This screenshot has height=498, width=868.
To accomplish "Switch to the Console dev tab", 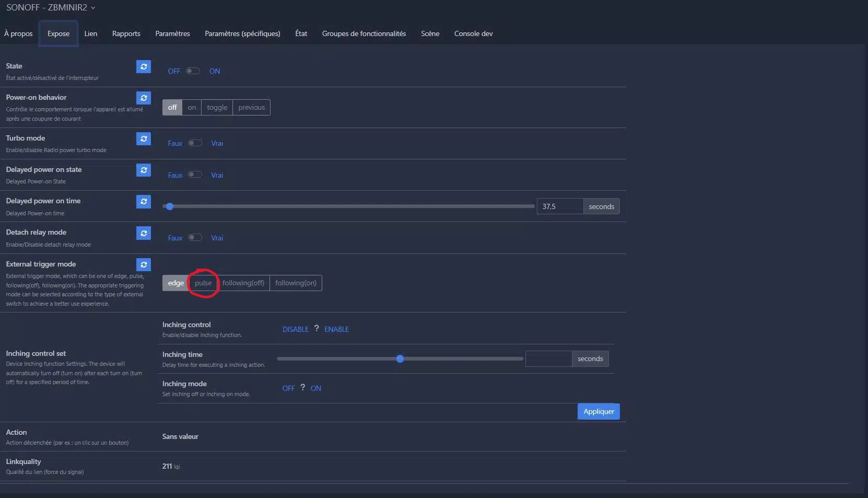I will coord(473,34).
